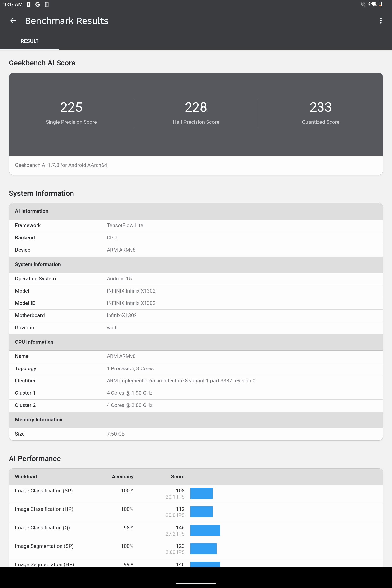Viewport: 392px width, 588px height.
Task: Tap the Image Classification (SP) score bar
Action: tap(201, 493)
